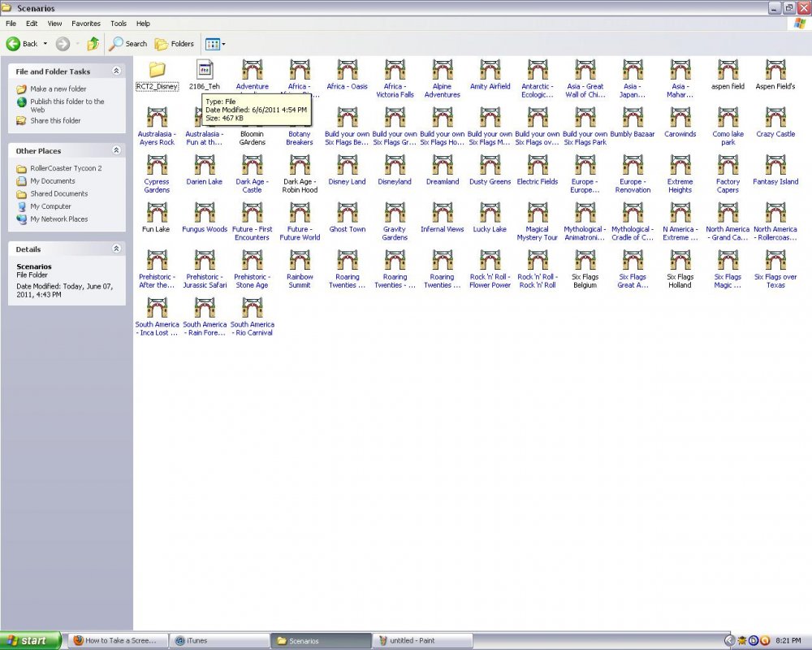Select the Amity Airfield scenario file
Viewport: 812px width, 650px height.
click(490, 70)
